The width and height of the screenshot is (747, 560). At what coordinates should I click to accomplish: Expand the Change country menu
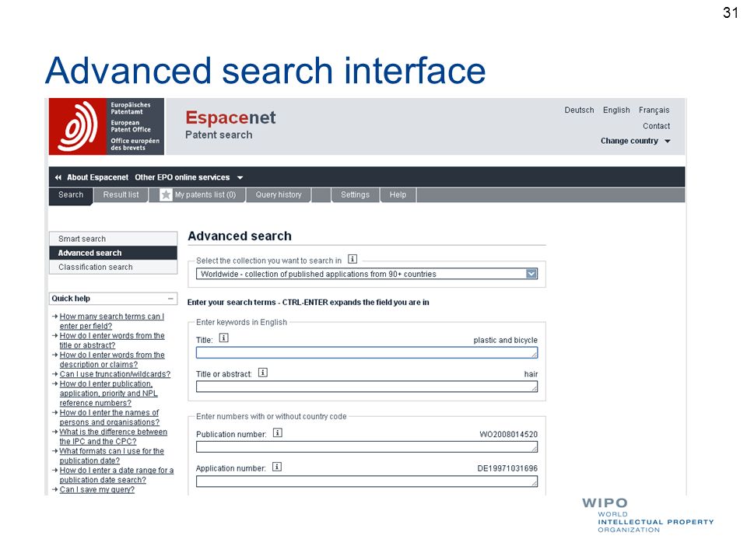pos(635,141)
